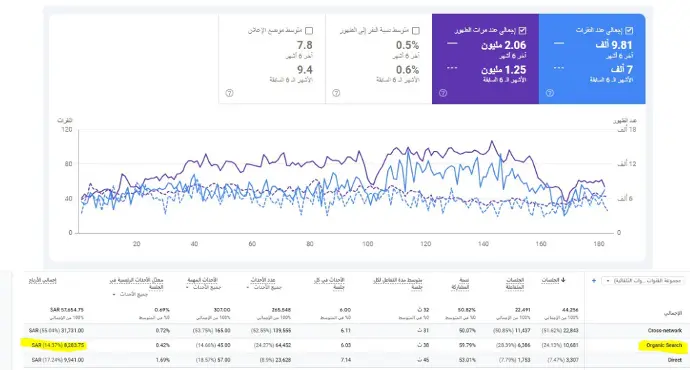Click Organic Search sessions value 10,681
The image size is (690, 370).
[570, 345]
